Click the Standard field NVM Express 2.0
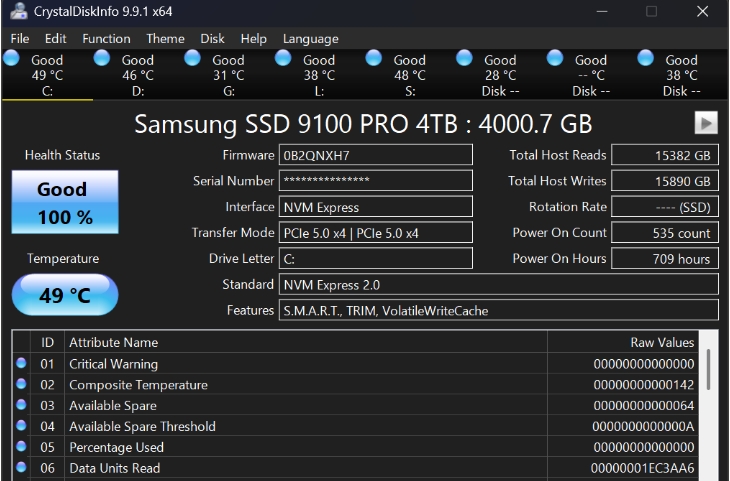Image resolution: width=730 pixels, height=481 pixels. [x=499, y=284]
